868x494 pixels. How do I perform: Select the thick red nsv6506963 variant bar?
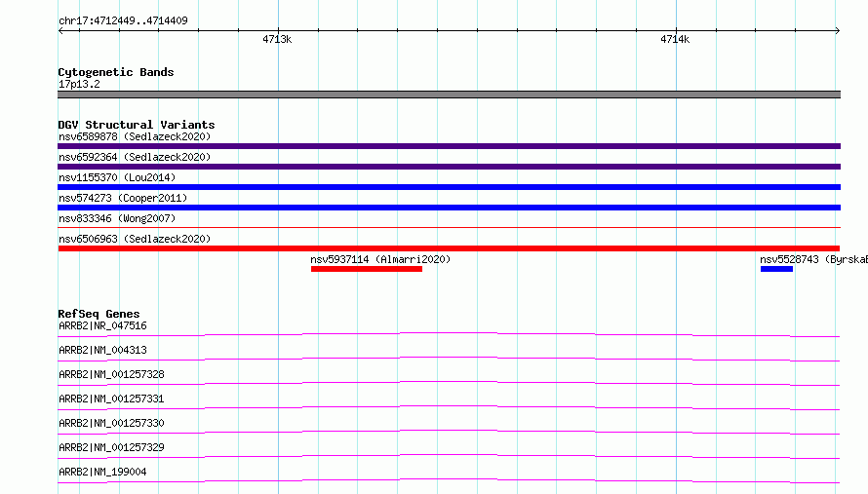[449, 248]
